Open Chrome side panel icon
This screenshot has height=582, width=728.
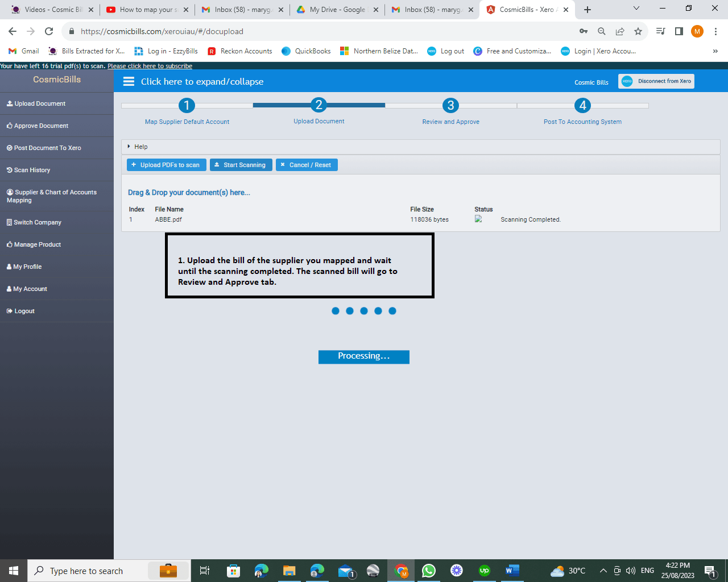(679, 31)
